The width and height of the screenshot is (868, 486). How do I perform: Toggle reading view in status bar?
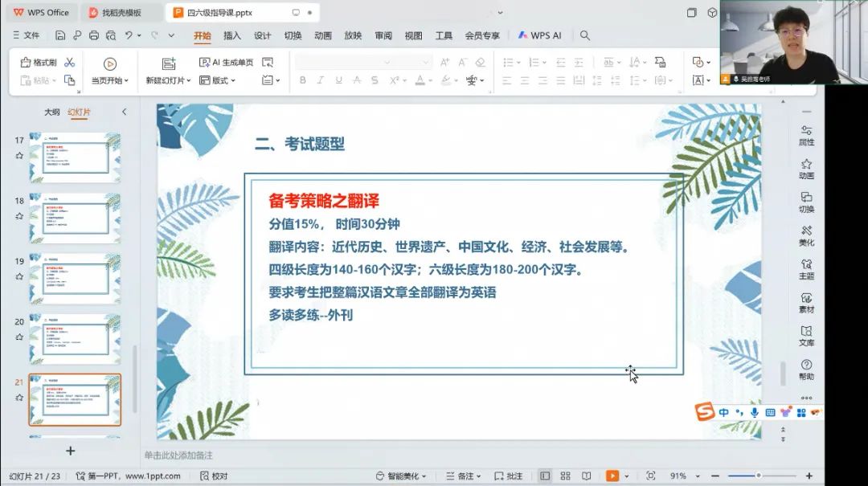[586, 476]
